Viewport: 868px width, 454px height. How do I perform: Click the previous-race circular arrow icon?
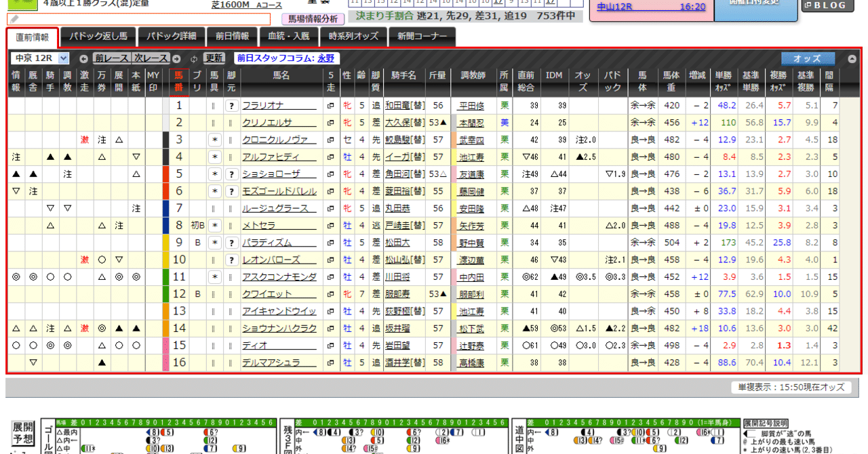coord(83,58)
